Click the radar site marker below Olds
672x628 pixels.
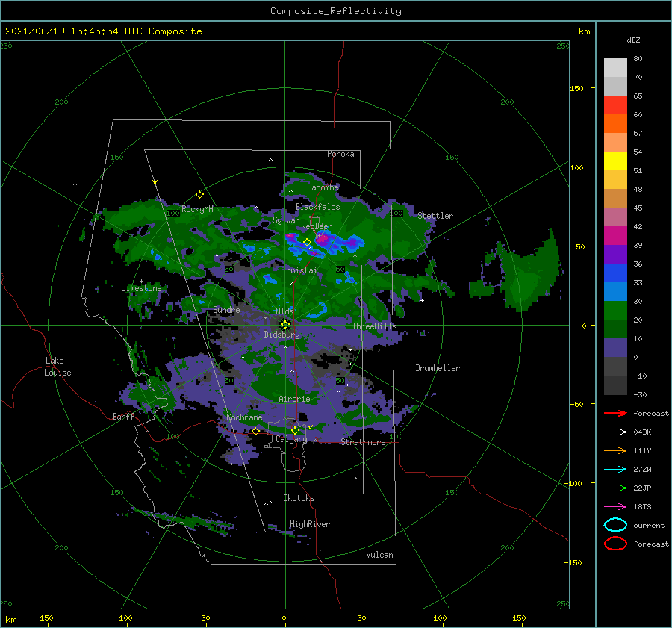point(285,325)
